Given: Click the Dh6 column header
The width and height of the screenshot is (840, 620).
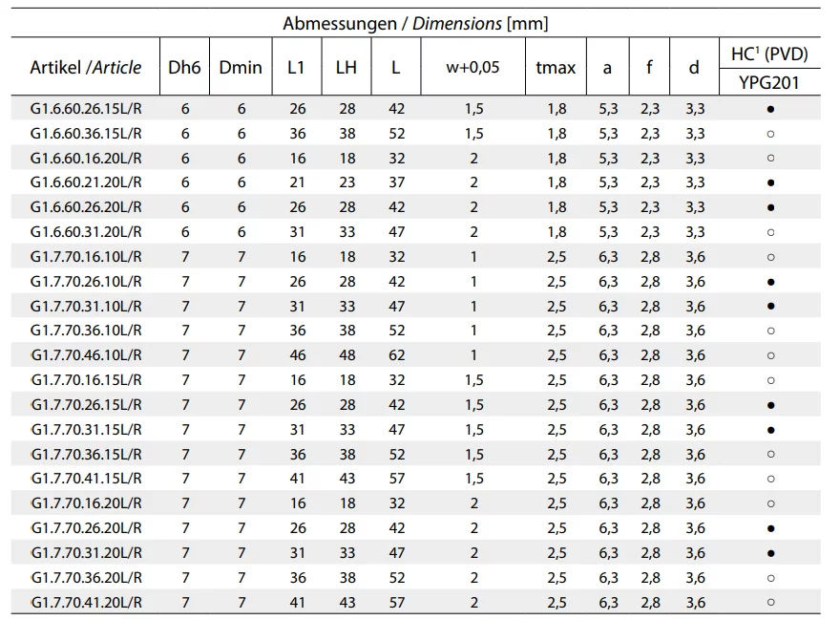Looking at the screenshot, I should tap(184, 67).
